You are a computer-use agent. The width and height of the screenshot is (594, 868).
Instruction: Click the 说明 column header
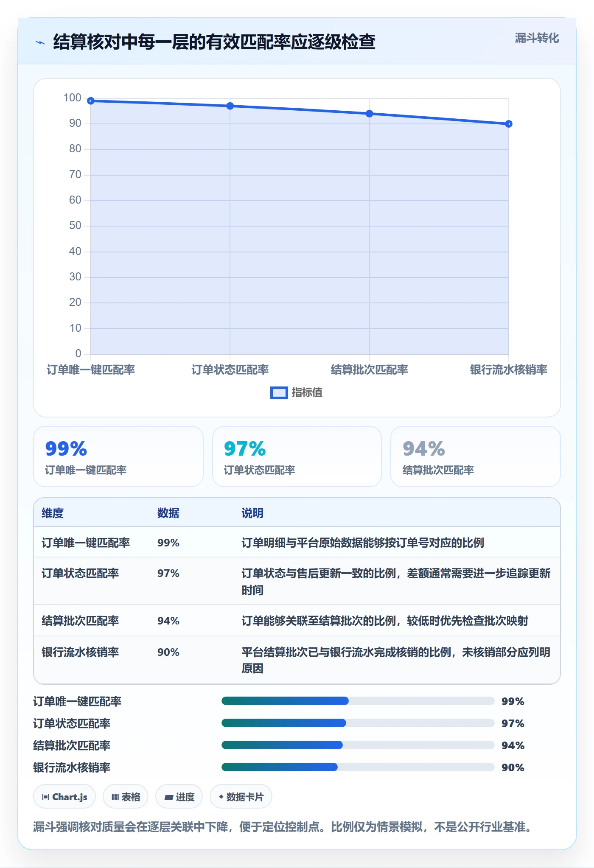[x=252, y=513]
